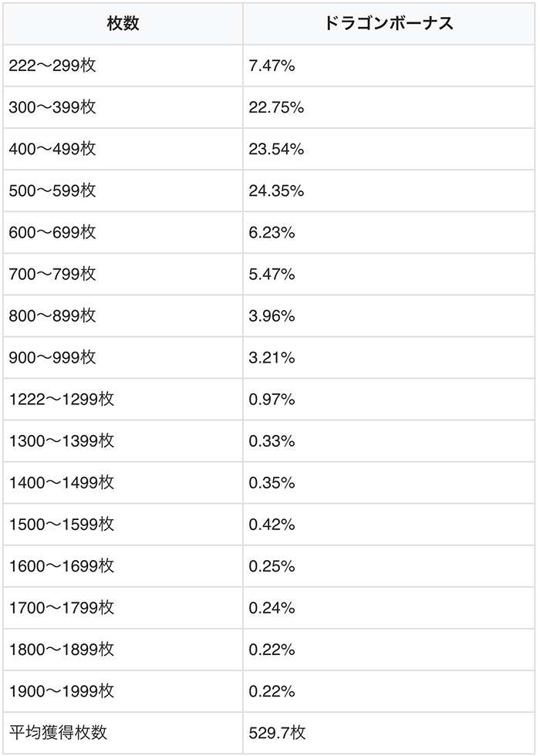Select the 222～299枚 row label
The height and width of the screenshot is (756, 540).
[x=52, y=66]
